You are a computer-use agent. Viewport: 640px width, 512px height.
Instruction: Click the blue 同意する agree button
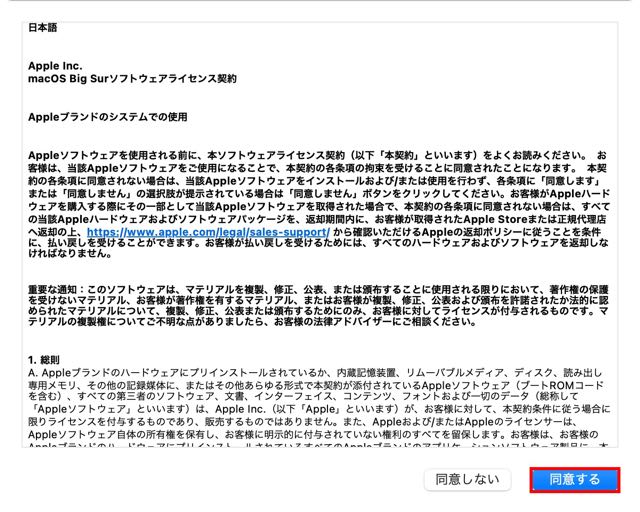click(x=575, y=479)
